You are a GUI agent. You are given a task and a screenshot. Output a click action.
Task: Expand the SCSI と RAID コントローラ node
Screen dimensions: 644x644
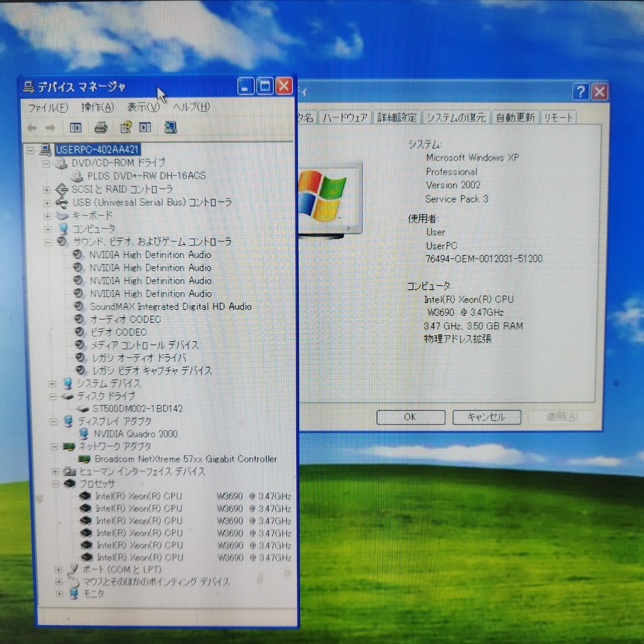(x=47, y=189)
